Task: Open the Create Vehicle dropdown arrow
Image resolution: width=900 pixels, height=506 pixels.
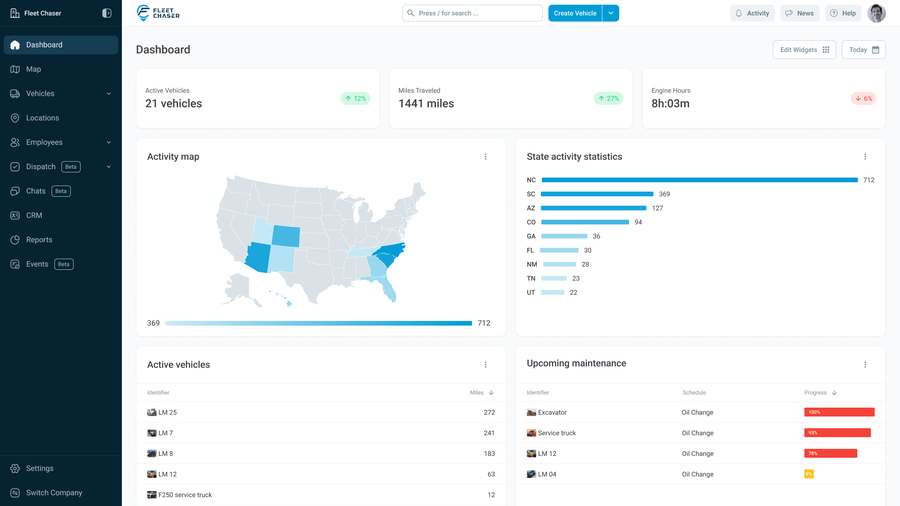Action: (611, 13)
